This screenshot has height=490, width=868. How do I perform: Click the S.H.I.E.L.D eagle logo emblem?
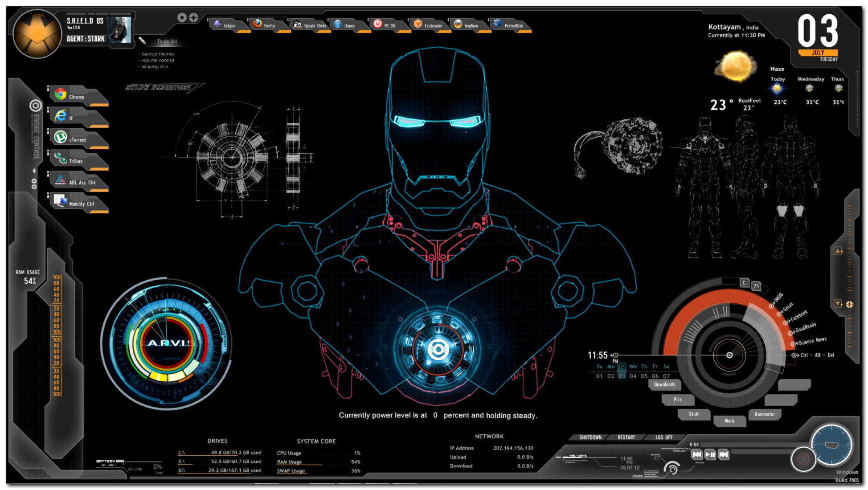pyautogui.click(x=37, y=34)
